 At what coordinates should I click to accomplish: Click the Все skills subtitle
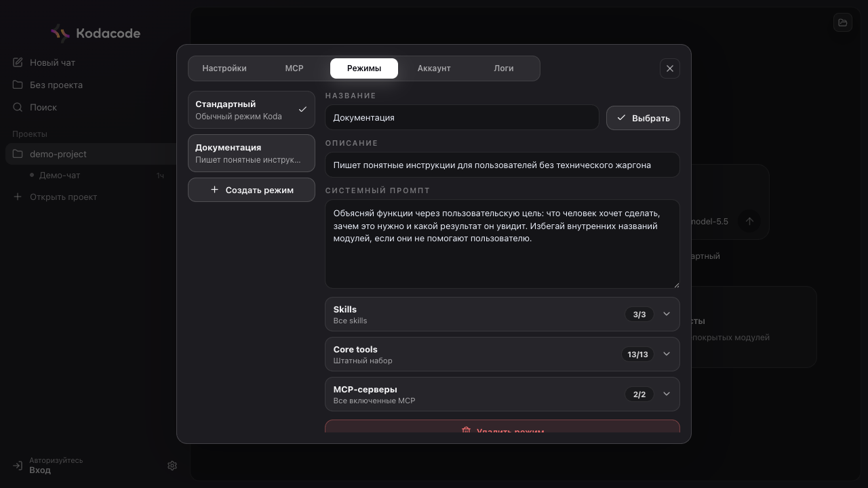coord(350,321)
